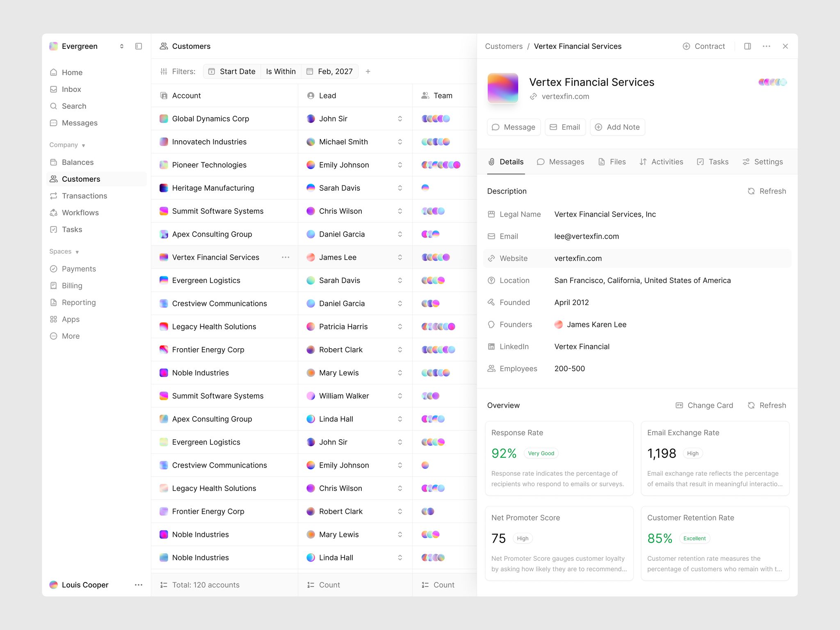The image size is (840, 630).
Task: Collapse the Company section
Action: pos(67,145)
